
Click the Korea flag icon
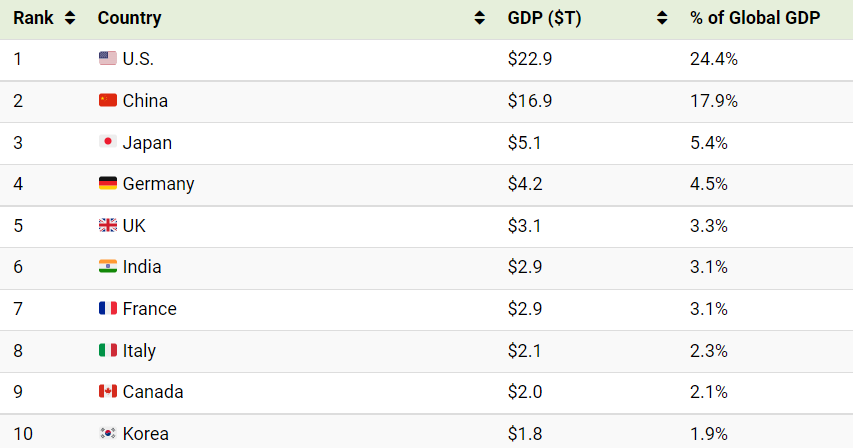click(108, 433)
